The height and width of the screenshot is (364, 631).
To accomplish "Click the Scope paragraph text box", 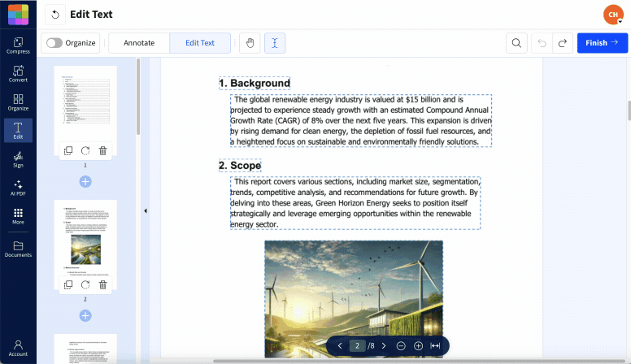I will [x=355, y=203].
